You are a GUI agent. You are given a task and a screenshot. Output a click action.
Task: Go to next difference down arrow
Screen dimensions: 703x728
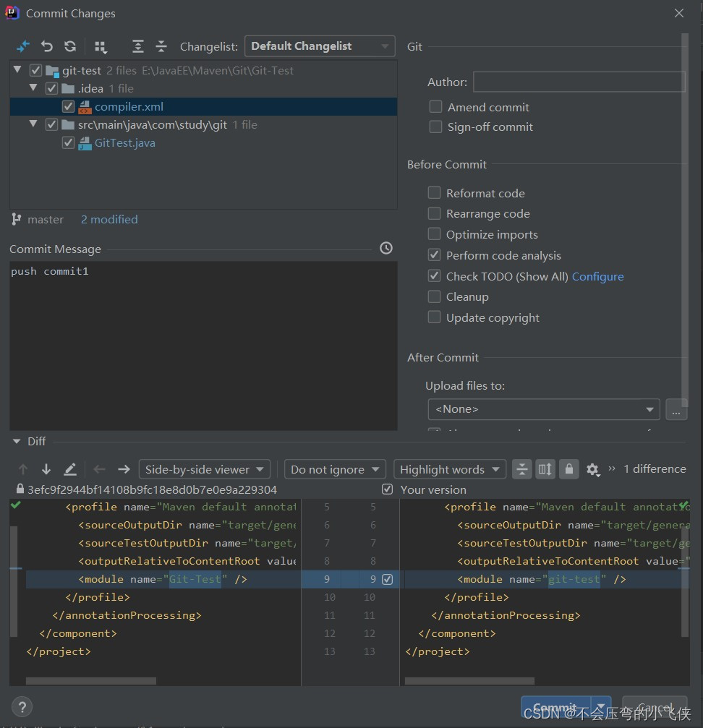pyautogui.click(x=46, y=469)
